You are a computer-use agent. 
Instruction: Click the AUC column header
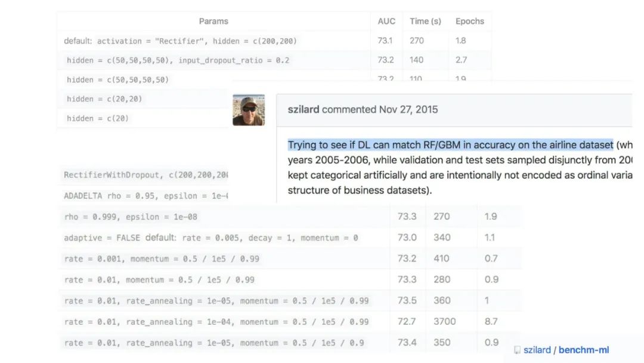coord(386,21)
